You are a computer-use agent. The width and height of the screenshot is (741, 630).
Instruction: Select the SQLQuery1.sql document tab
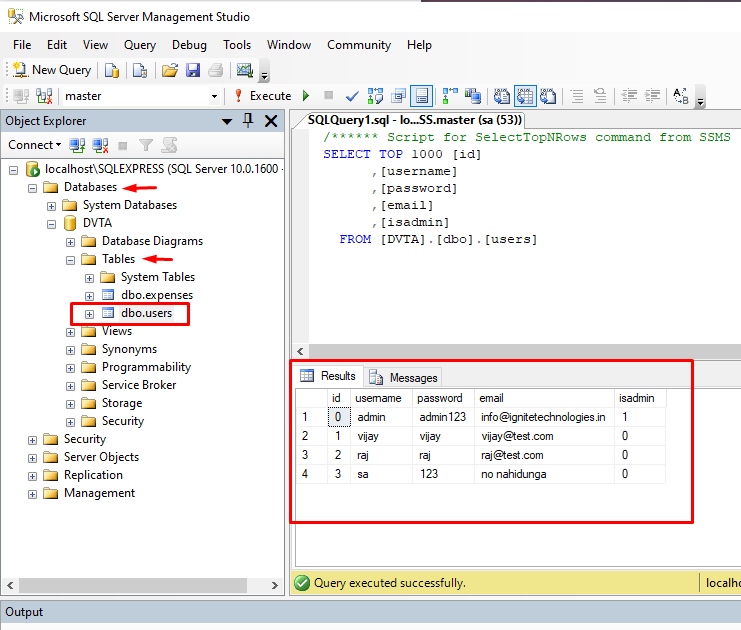(x=414, y=120)
